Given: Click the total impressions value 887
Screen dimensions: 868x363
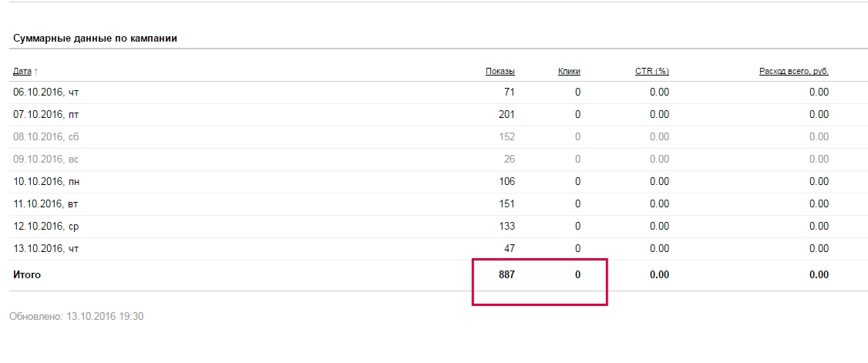Looking at the screenshot, I should click(x=506, y=274).
